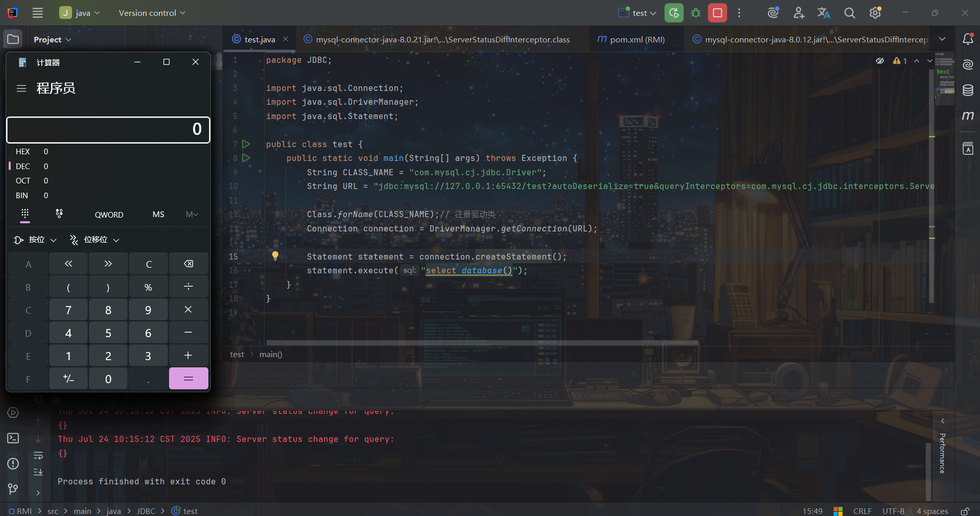
Task: Select the HEX number base option
Action: pyautogui.click(x=23, y=152)
